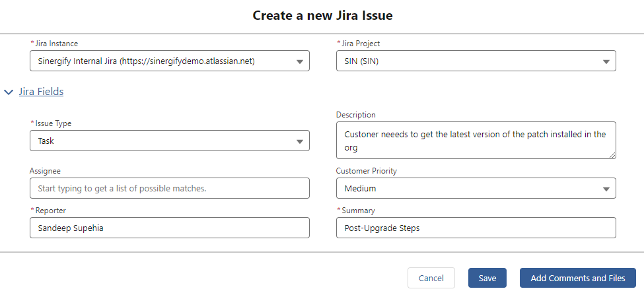Image resolution: width=644 pixels, height=297 pixels.
Task: Open the Jira Project SIN dropdown
Action: [x=476, y=61]
